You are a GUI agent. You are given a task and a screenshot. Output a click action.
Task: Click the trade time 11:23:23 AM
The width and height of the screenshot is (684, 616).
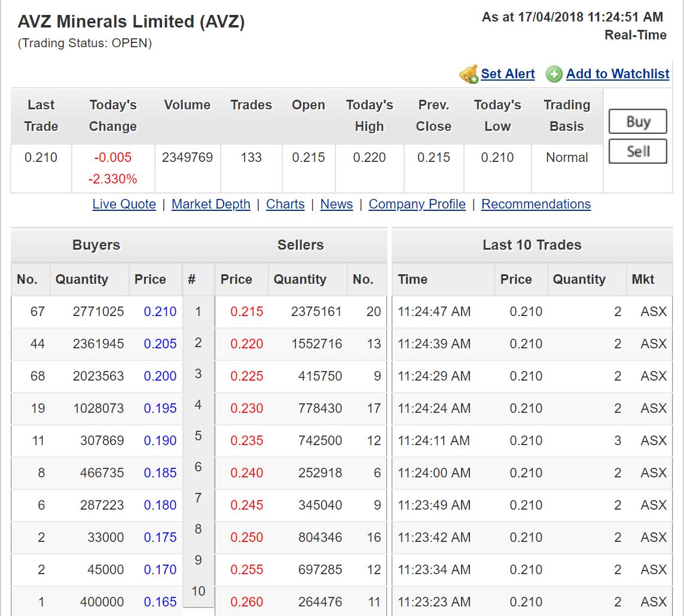(434, 602)
